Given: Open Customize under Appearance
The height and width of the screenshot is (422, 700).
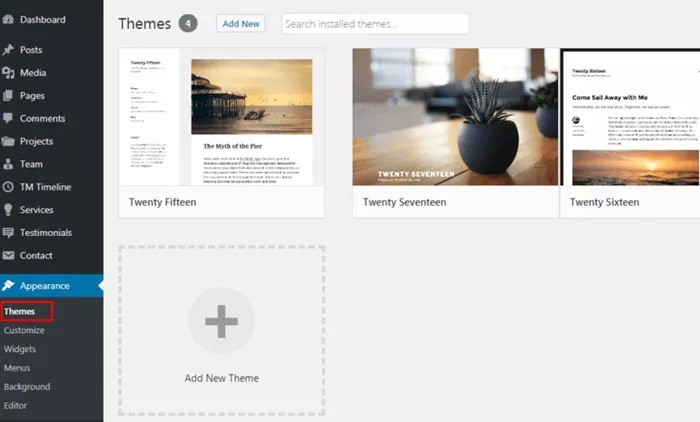Looking at the screenshot, I should coord(24,330).
